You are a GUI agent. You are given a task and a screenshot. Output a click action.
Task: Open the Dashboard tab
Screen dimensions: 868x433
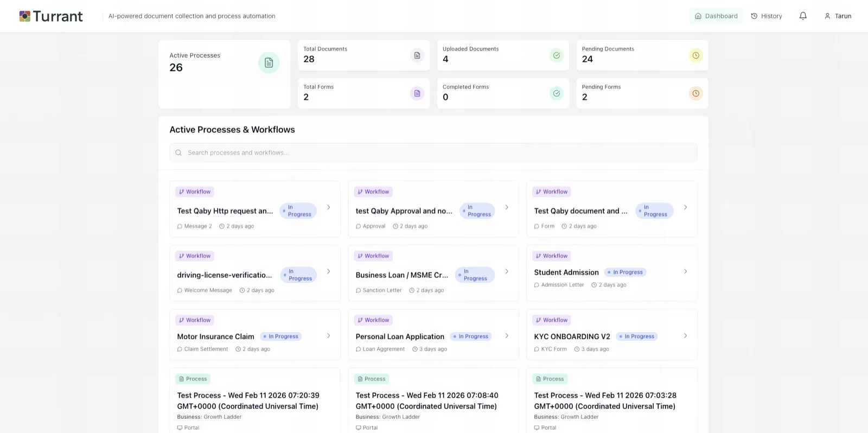click(716, 16)
